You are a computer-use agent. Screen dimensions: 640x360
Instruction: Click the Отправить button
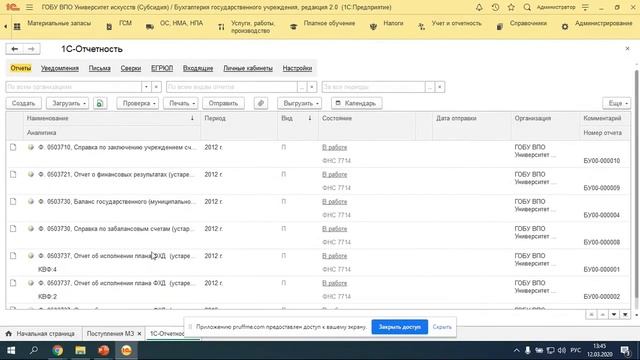pos(223,103)
